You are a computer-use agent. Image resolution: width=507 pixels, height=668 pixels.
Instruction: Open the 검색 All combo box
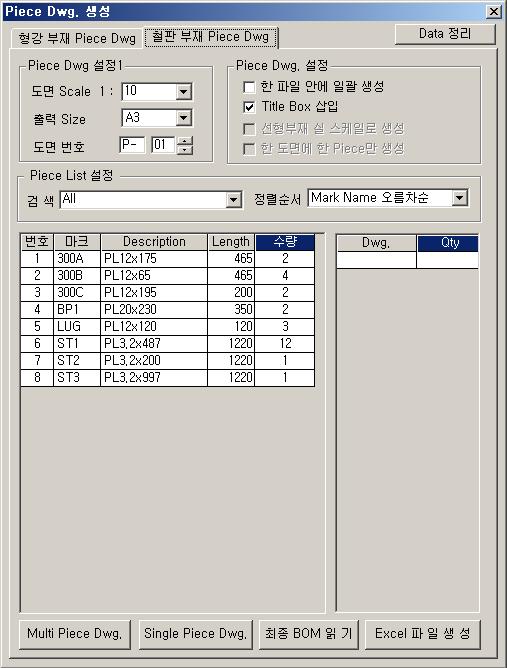click(x=233, y=200)
